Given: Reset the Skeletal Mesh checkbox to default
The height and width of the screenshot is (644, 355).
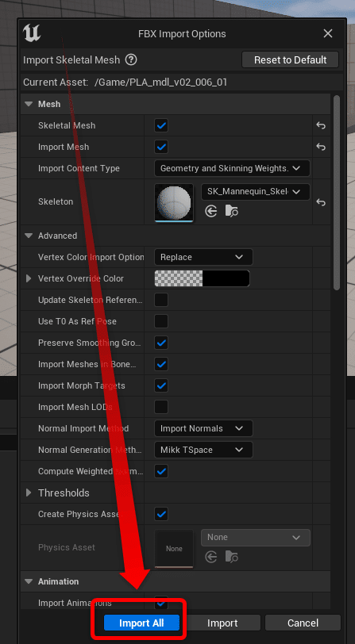Looking at the screenshot, I should [x=321, y=125].
